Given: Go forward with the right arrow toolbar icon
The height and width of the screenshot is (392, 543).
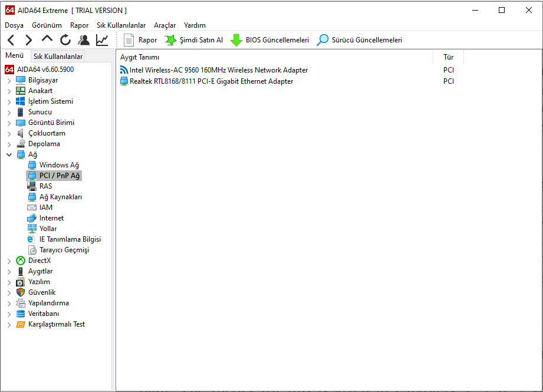Looking at the screenshot, I should (29, 40).
